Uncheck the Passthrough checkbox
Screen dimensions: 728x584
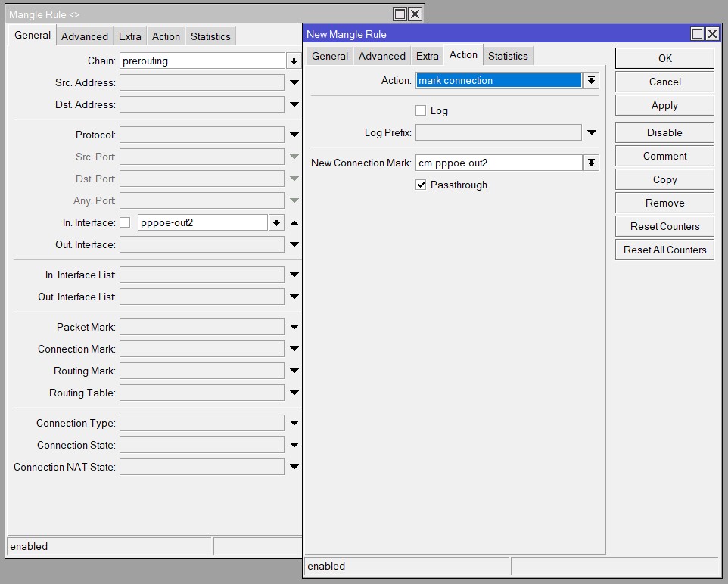422,185
